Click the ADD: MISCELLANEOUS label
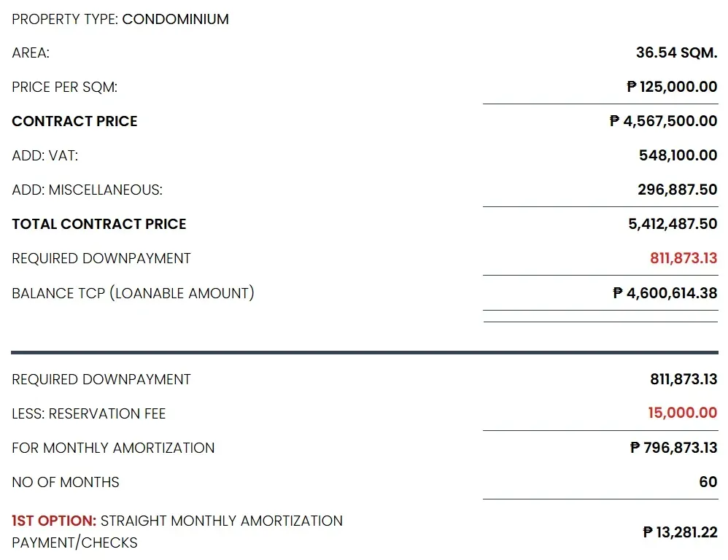The height and width of the screenshot is (560, 728). [88, 190]
